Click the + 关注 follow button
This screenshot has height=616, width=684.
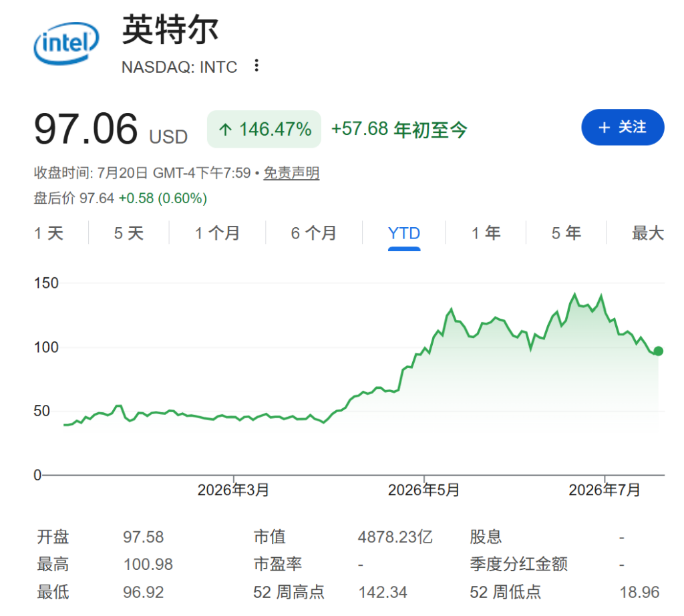point(623,128)
